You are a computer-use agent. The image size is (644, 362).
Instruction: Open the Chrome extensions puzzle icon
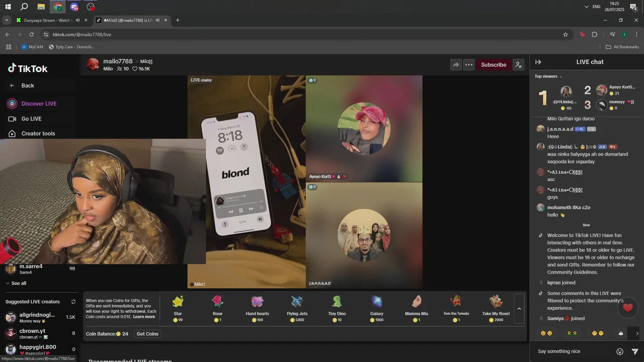click(x=595, y=35)
